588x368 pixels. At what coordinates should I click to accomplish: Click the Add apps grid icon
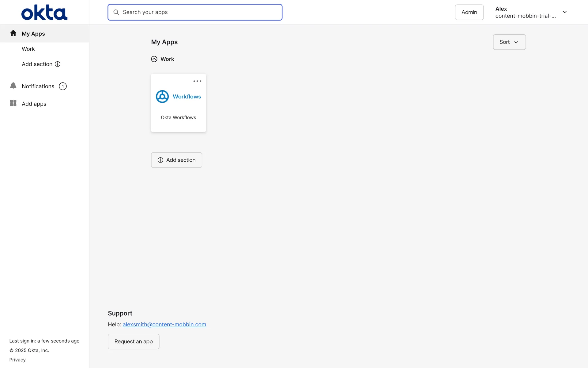[13, 103]
